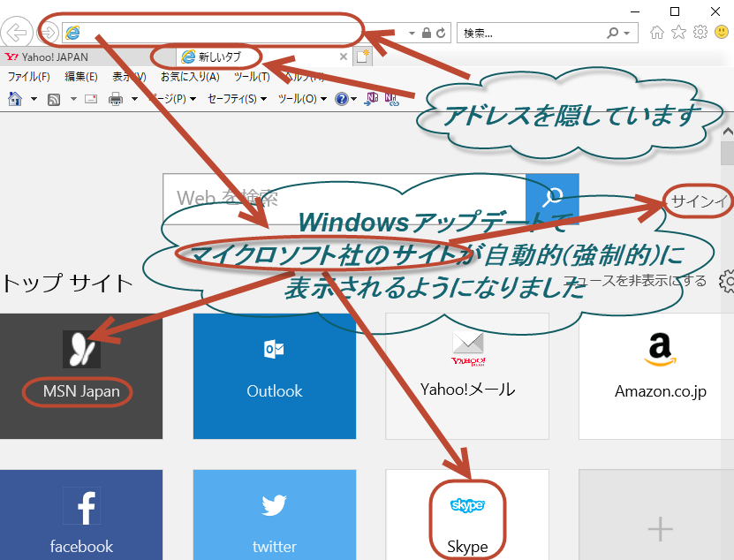
Task: Click the Web を検索 input box
Action: click(344, 199)
